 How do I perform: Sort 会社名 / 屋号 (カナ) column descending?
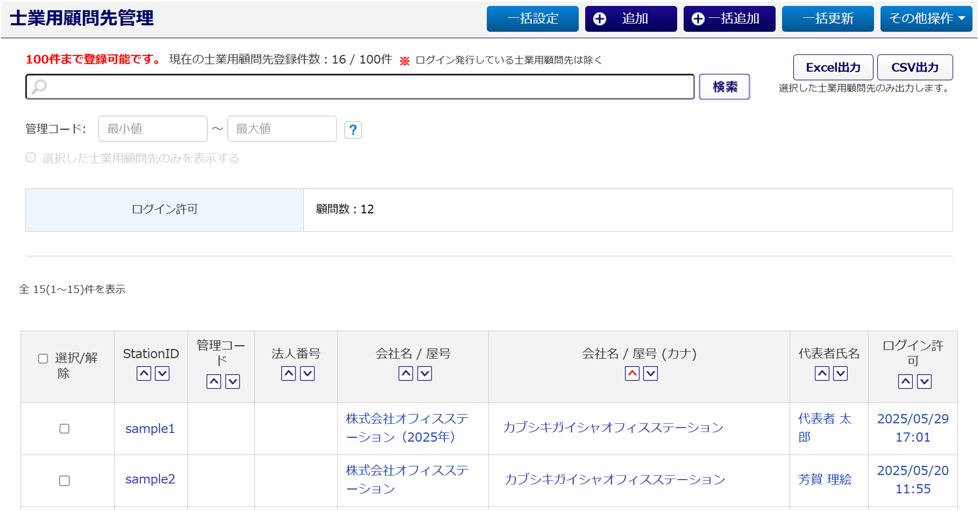coord(651,374)
